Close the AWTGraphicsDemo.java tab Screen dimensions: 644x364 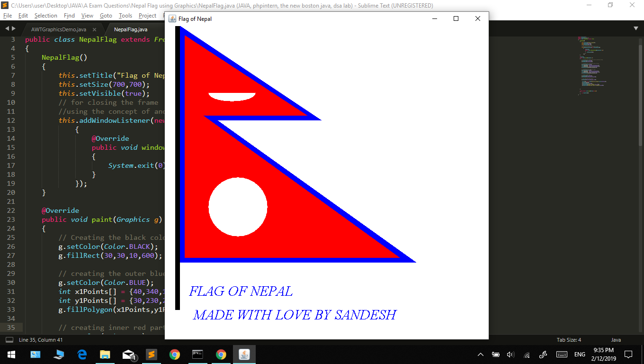[94, 29]
